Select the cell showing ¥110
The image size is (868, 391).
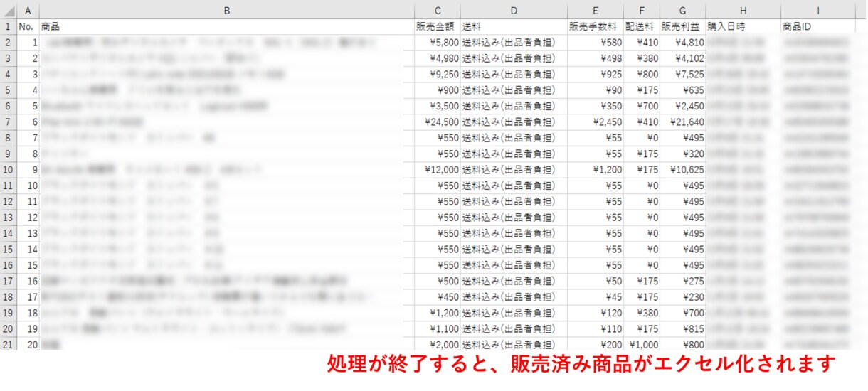click(596, 329)
